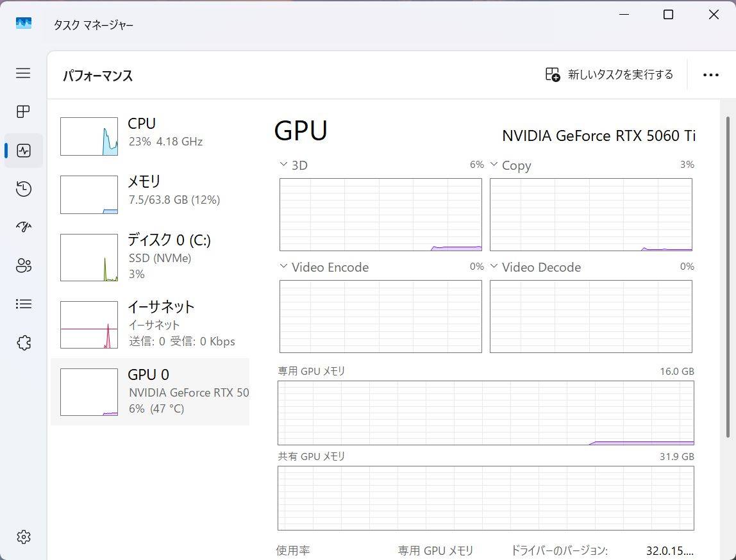Click the 専用 GPU メモリ graph

click(486, 413)
